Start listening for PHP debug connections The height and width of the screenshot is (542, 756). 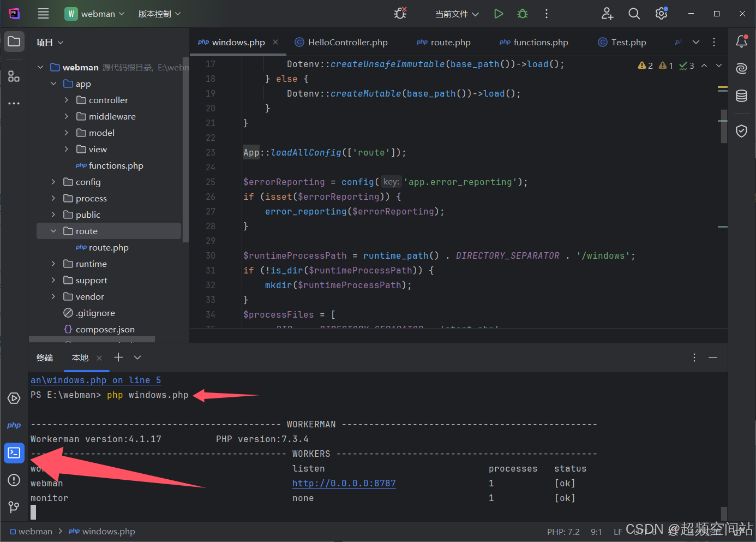click(400, 14)
